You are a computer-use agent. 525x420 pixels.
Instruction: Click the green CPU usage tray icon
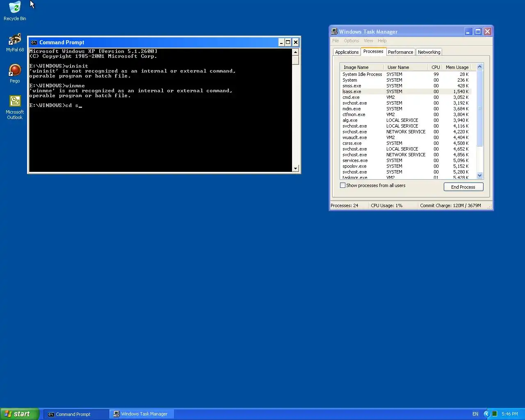click(495, 414)
